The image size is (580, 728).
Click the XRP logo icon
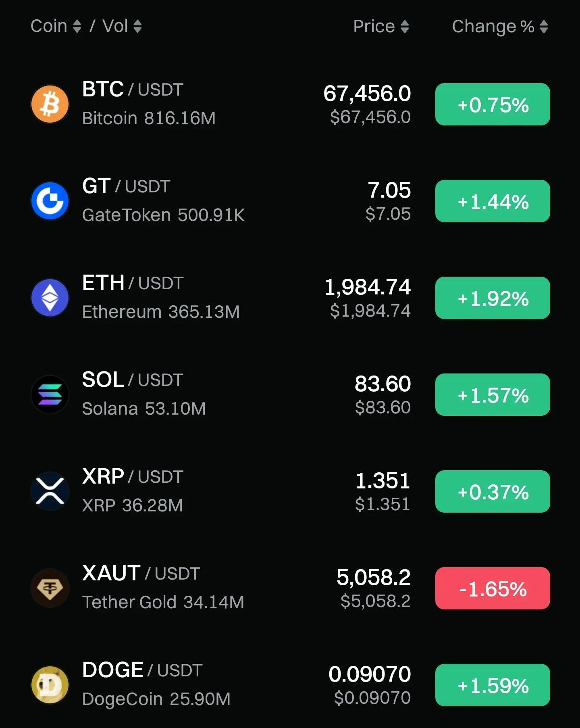[50, 491]
